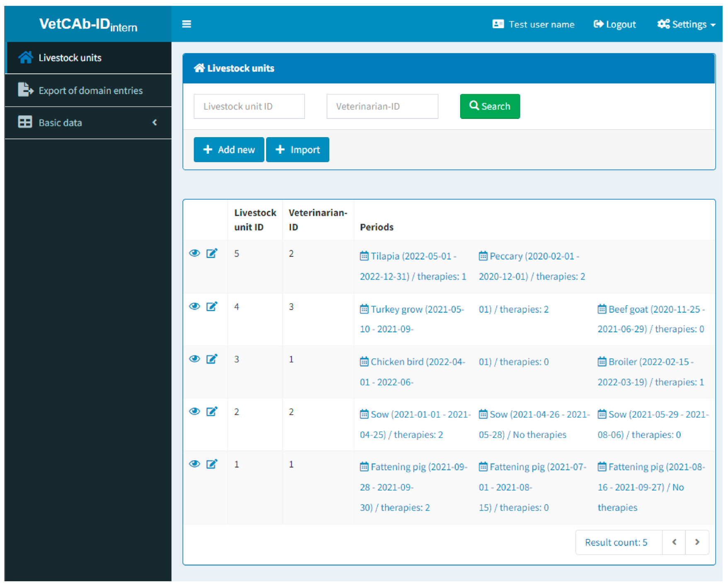Click the edit icon for livestock unit 4
Viewport: 728px width, 587px height.
tap(212, 307)
